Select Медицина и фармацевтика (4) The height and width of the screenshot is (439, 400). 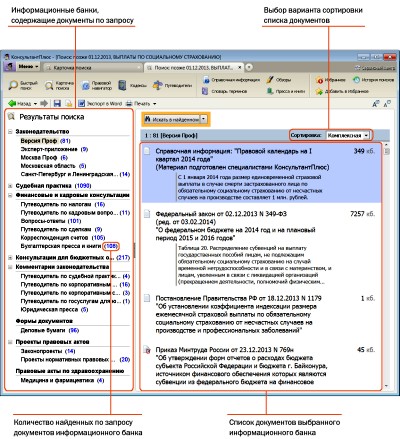coord(62,380)
